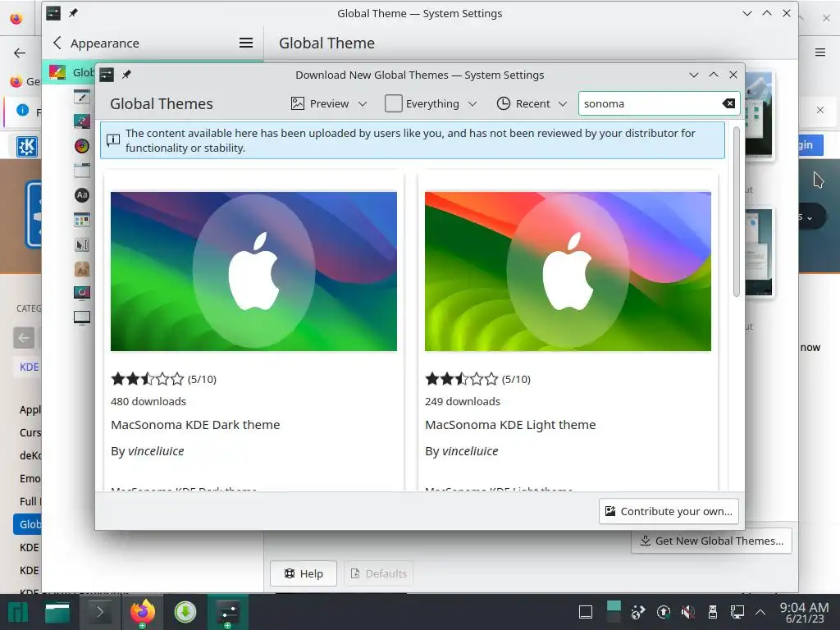
Task: Open the updates tray icon
Action: pyautogui.click(x=663, y=612)
